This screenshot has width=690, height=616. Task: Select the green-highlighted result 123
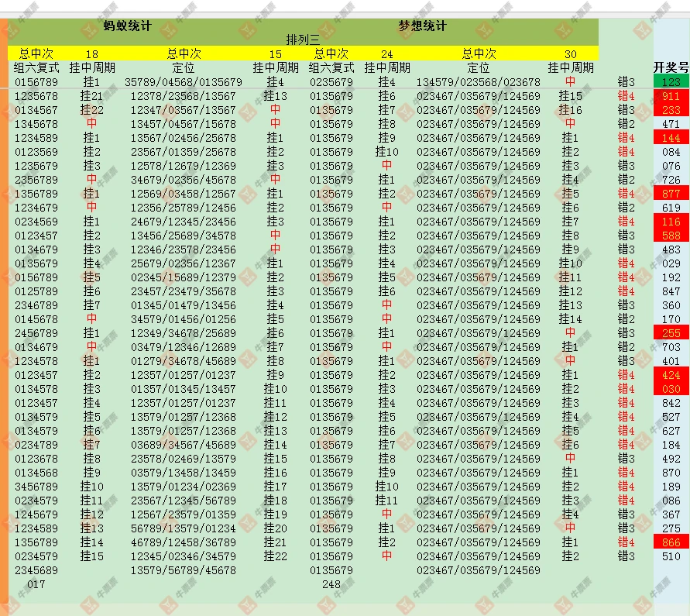tap(671, 81)
